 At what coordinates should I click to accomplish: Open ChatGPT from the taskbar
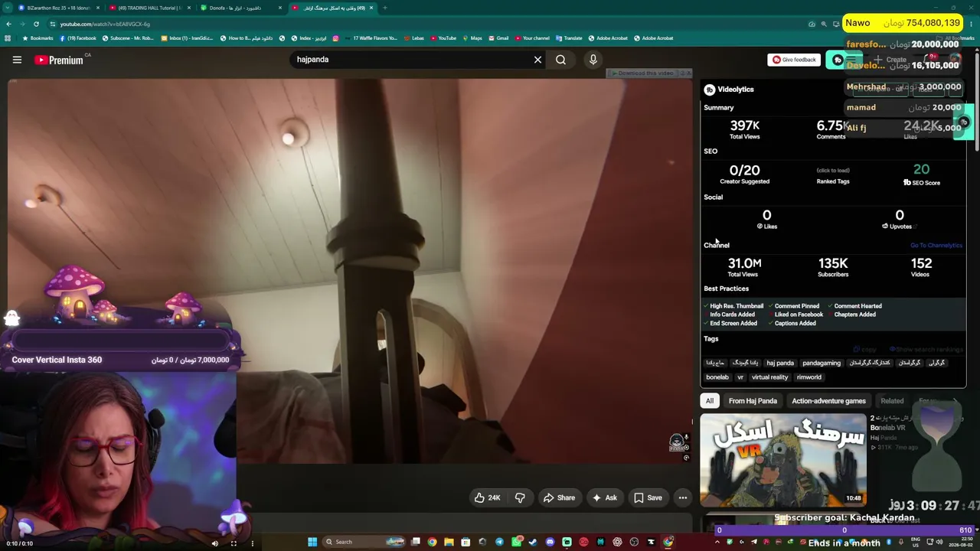[617, 542]
